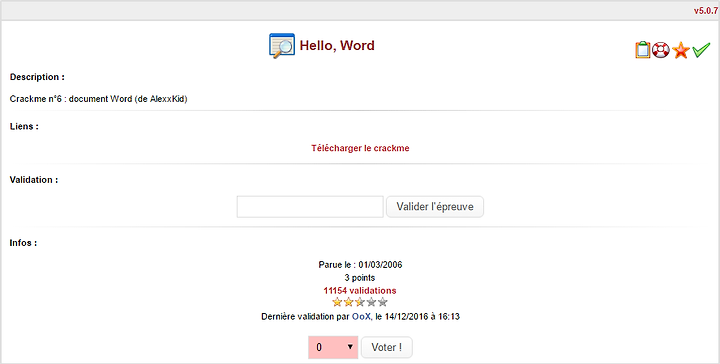720x364 pixels.
Task: Click the orange star favorite icon
Action: click(x=681, y=50)
